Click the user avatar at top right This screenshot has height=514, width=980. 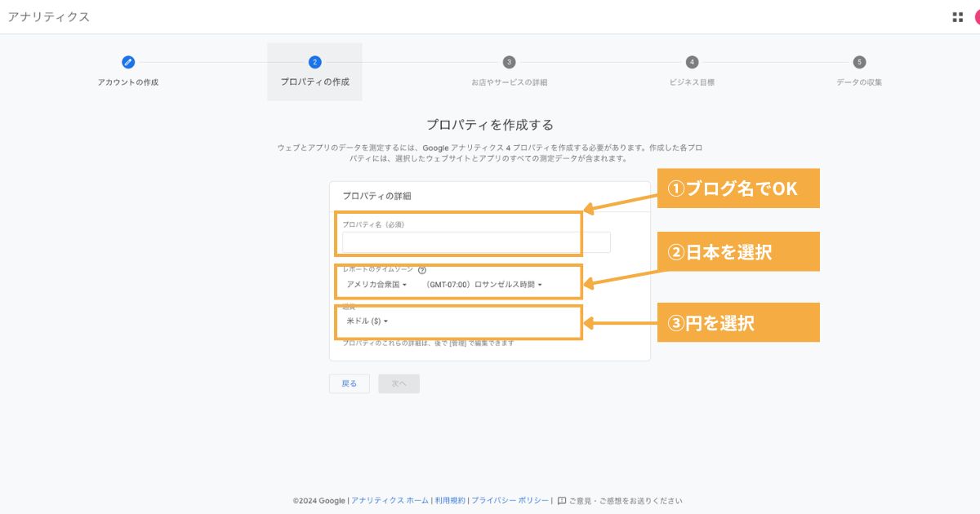click(x=977, y=17)
